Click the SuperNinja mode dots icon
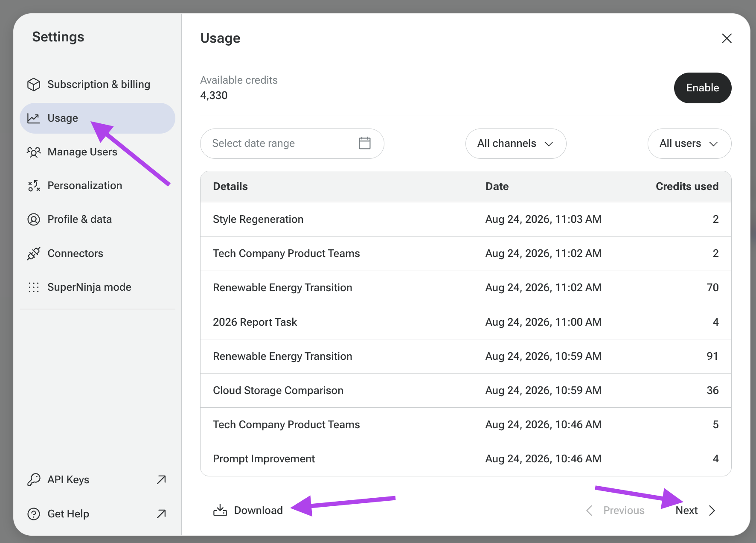 [x=34, y=287]
